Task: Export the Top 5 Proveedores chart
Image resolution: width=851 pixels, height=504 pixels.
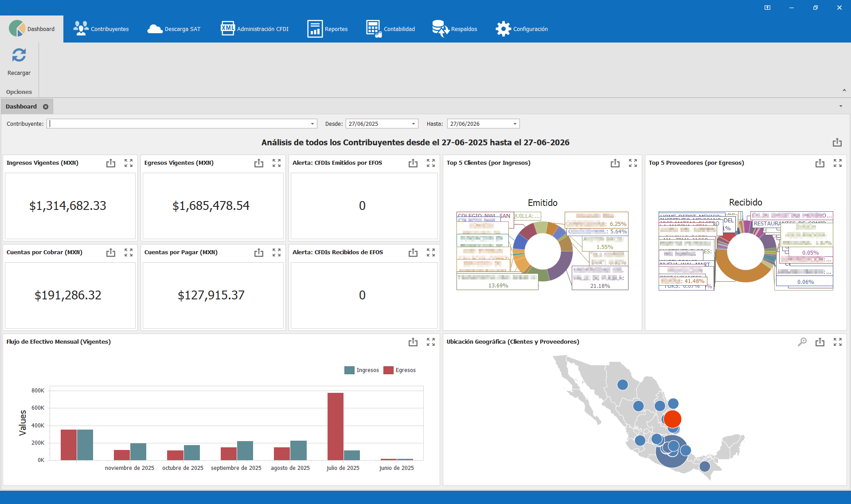Action: 820,163
